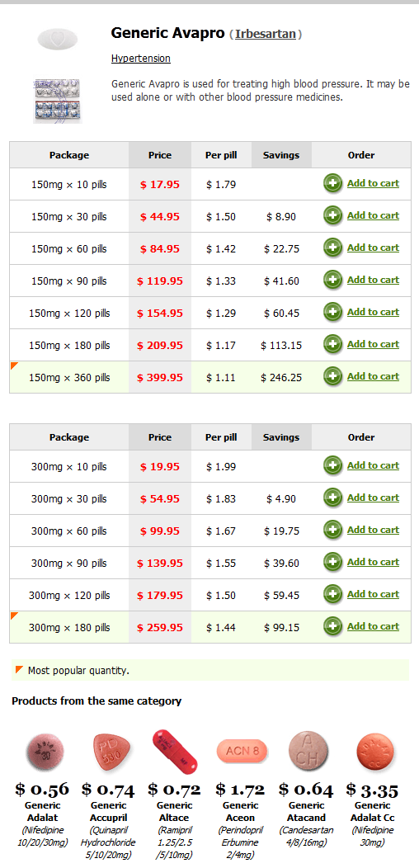
Task: Click green plus icon for 300mg × 30 pills
Action: (332, 498)
